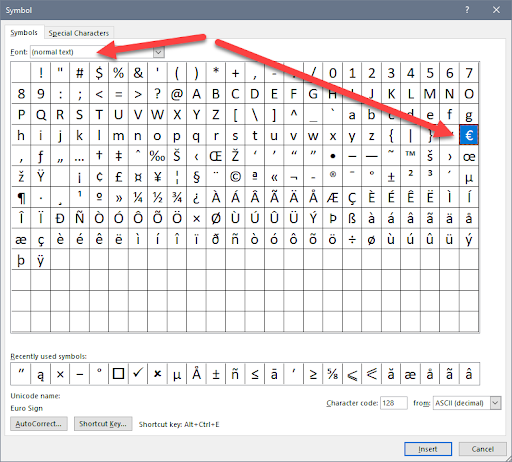This screenshot has width=512, height=462.
Task: Select Å in recently used symbols
Action: (x=196, y=374)
